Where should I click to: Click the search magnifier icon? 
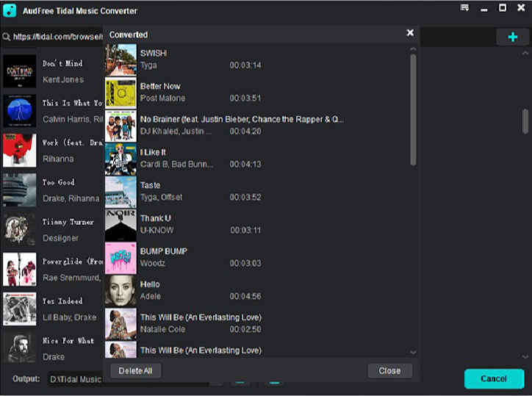[x=6, y=36]
